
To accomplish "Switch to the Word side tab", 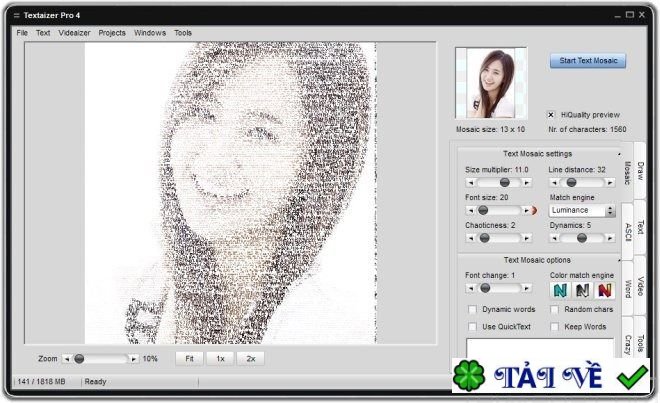I will pos(628,289).
